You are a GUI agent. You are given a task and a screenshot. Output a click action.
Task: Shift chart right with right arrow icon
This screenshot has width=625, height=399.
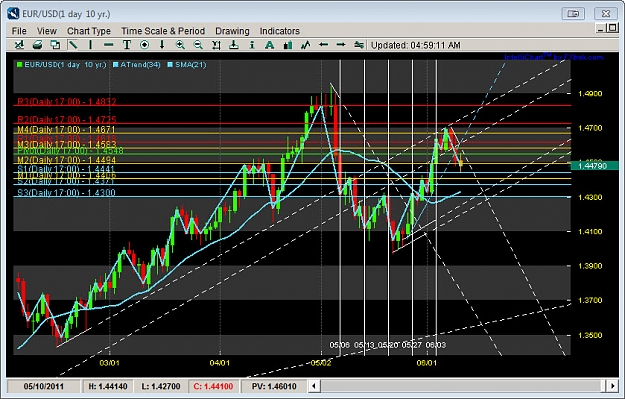[x=341, y=45]
